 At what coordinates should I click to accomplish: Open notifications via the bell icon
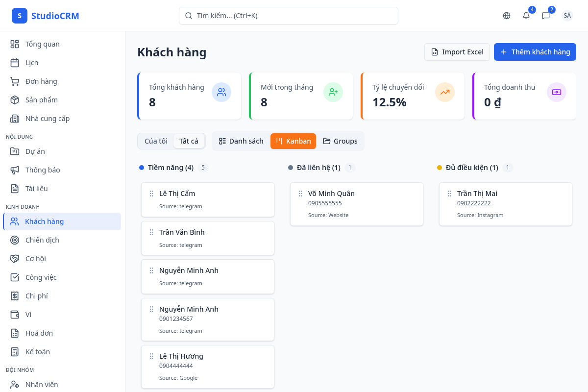[x=526, y=15]
